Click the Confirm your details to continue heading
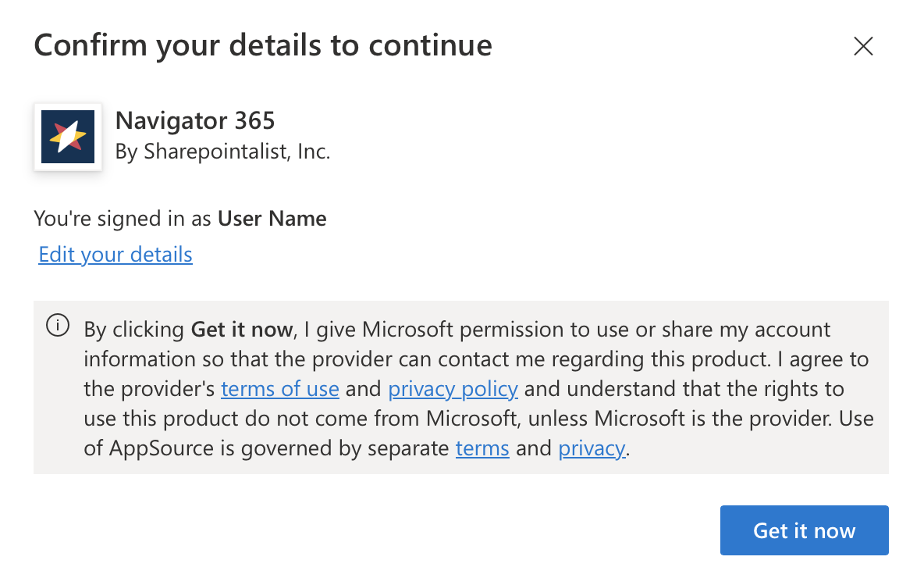The image size is (924, 578). [263, 45]
